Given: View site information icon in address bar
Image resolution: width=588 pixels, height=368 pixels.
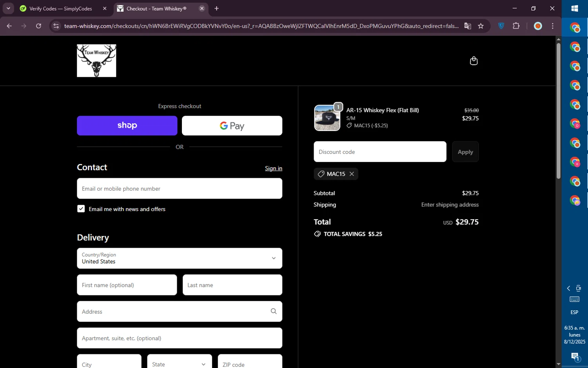Looking at the screenshot, I should 56,26.
